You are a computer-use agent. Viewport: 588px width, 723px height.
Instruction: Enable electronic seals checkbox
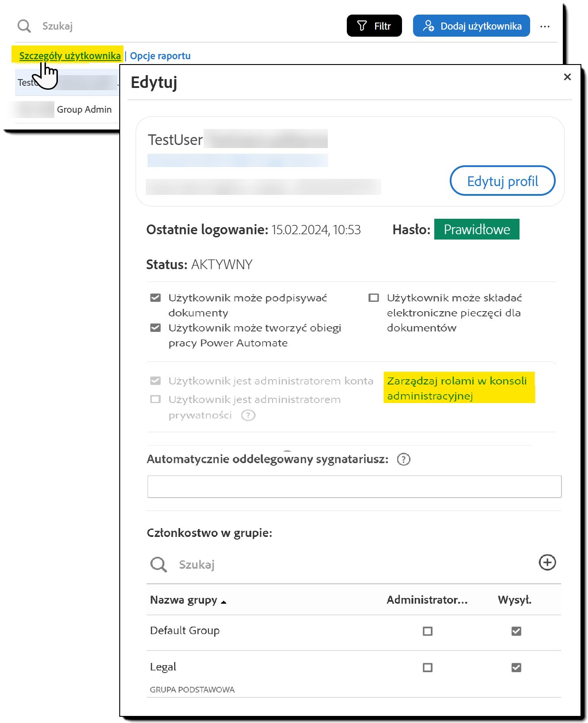(x=374, y=297)
